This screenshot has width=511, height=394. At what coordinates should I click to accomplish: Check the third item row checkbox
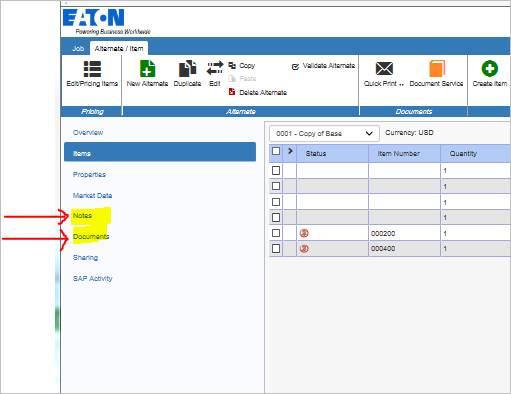(x=276, y=202)
